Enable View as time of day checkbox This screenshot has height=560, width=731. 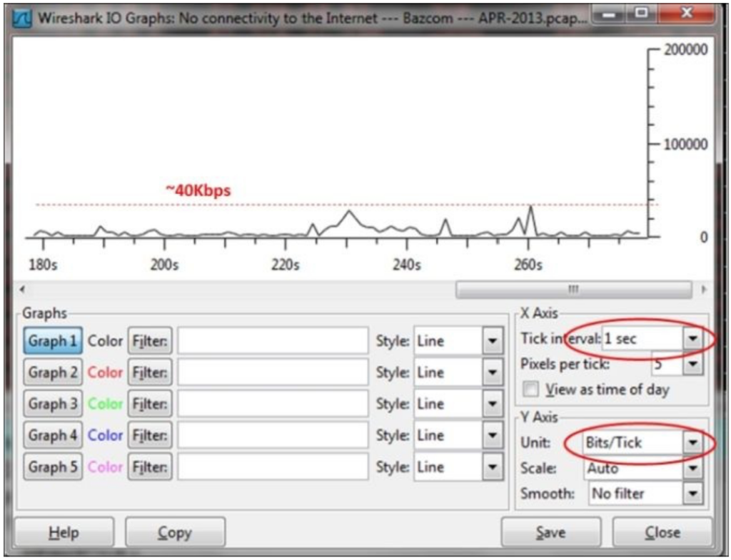(530, 389)
